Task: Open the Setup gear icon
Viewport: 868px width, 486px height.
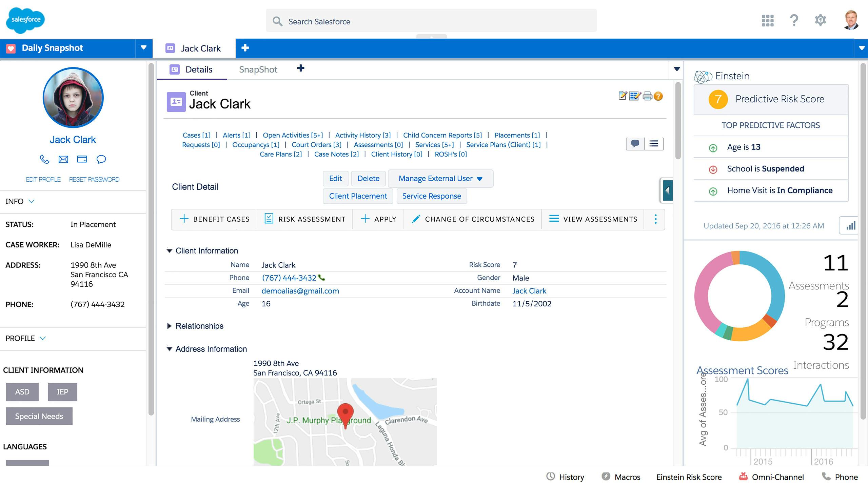Action: (820, 20)
